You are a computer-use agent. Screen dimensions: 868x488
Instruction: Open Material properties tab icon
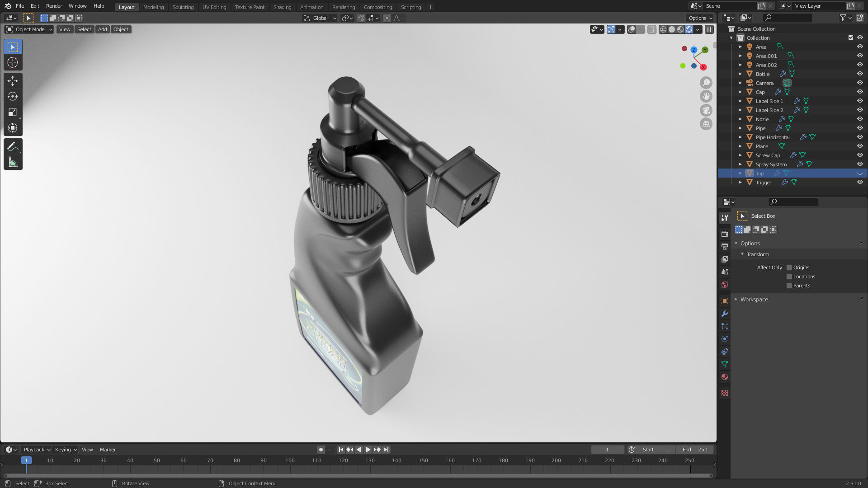[x=725, y=377]
